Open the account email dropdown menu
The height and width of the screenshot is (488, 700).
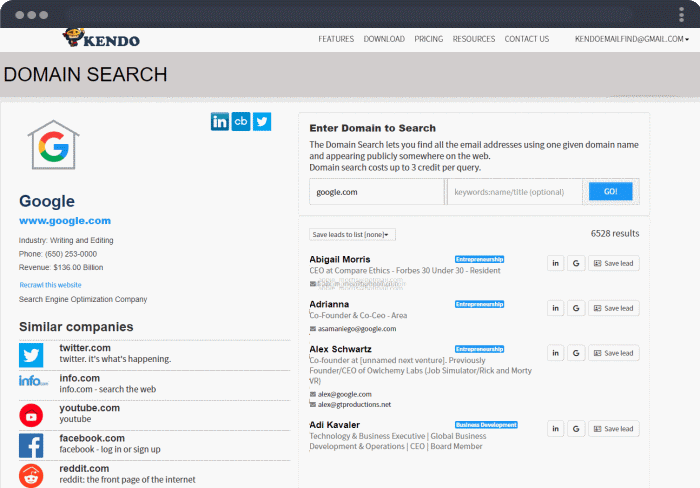click(x=631, y=39)
